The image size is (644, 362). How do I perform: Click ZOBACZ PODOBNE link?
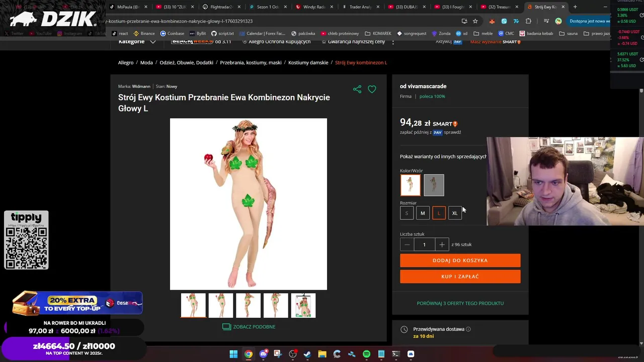point(249,327)
